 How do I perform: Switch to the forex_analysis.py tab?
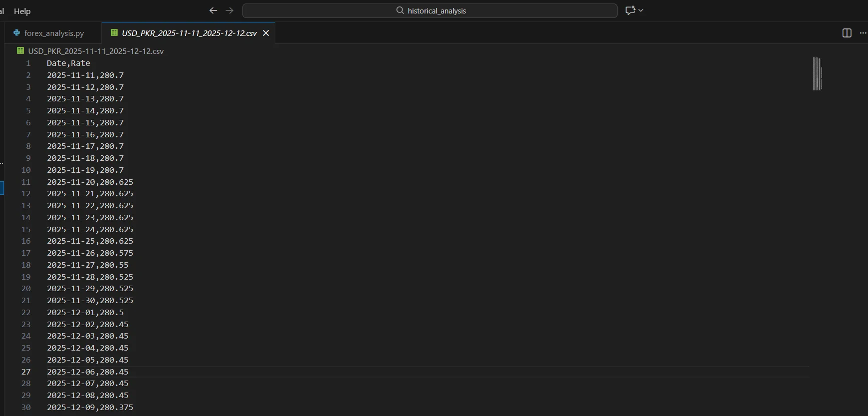[x=53, y=33]
